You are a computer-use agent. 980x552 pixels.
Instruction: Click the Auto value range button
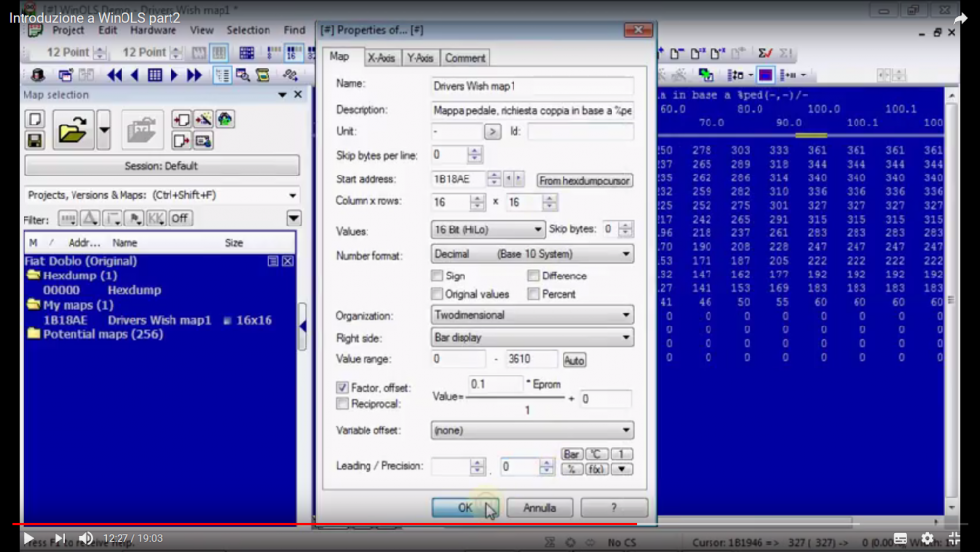coord(574,360)
